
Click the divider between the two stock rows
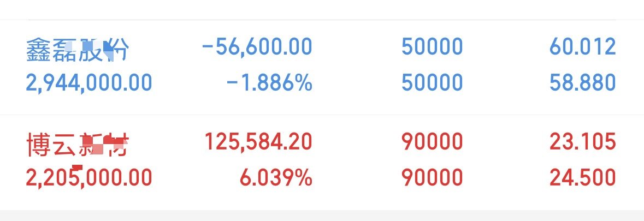click(322, 115)
